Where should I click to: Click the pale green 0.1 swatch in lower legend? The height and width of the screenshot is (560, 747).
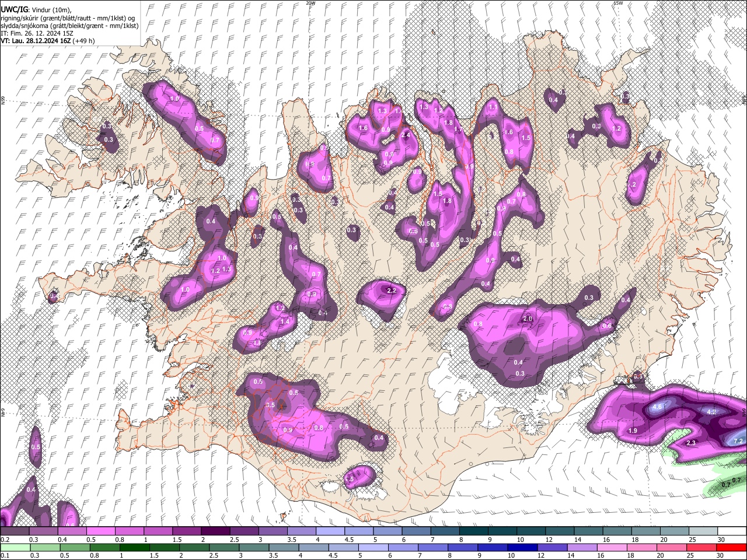pos(15,547)
